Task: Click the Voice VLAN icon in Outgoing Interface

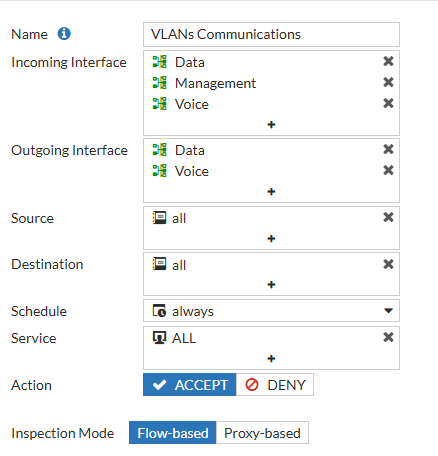Action: (159, 171)
